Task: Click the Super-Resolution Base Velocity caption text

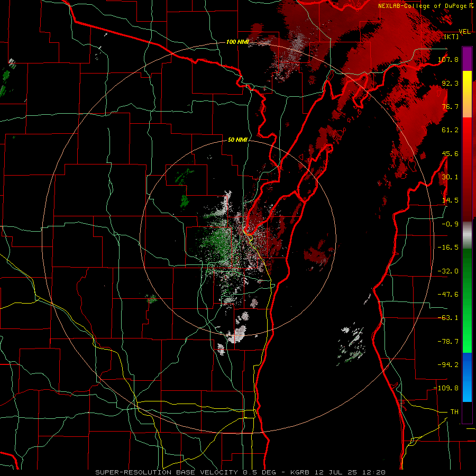Action: (241, 472)
